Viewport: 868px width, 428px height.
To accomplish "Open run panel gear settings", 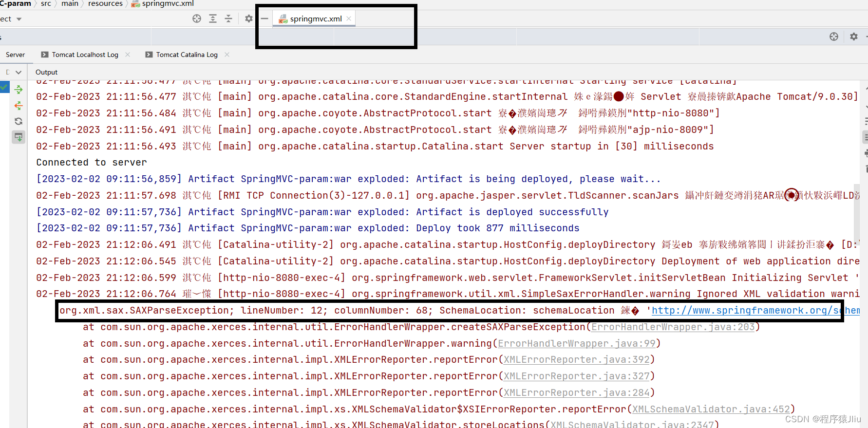I will pyautogui.click(x=854, y=37).
